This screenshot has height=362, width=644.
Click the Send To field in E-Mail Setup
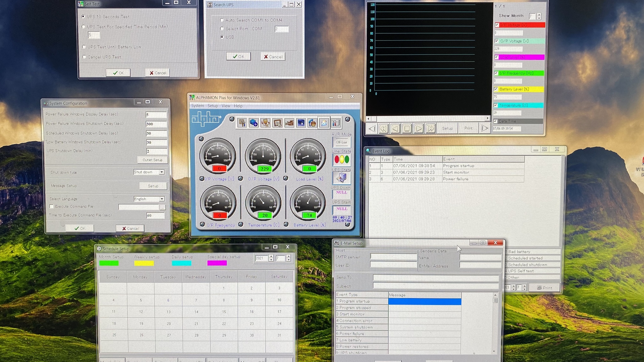pos(436,278)
